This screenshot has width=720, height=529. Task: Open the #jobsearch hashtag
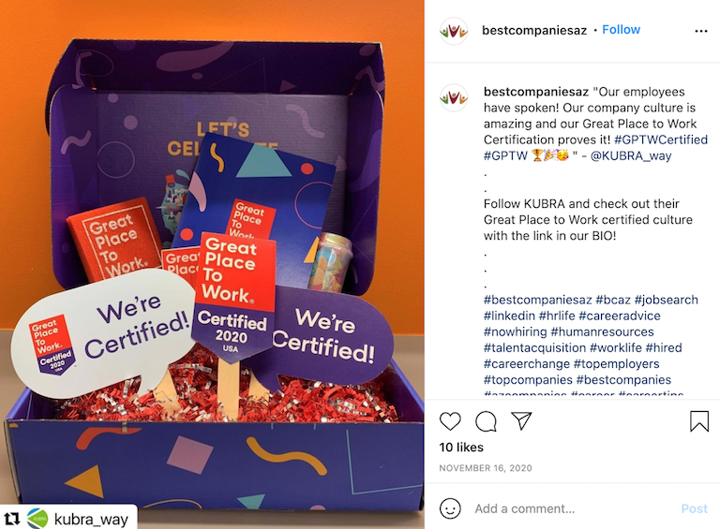[666, 300]
